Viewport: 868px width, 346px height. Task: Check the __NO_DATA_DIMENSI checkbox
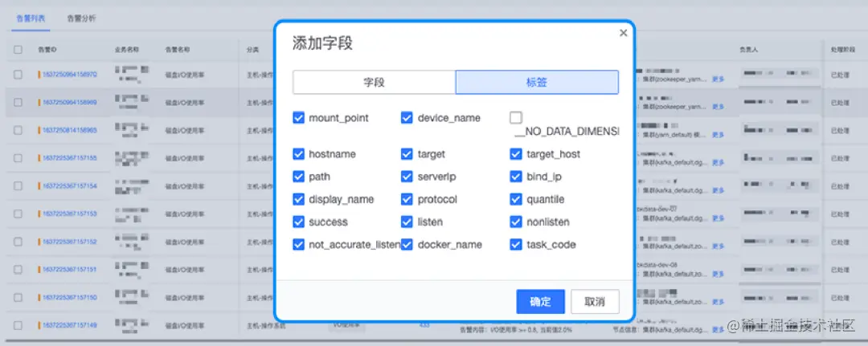[x=516, y=118]
